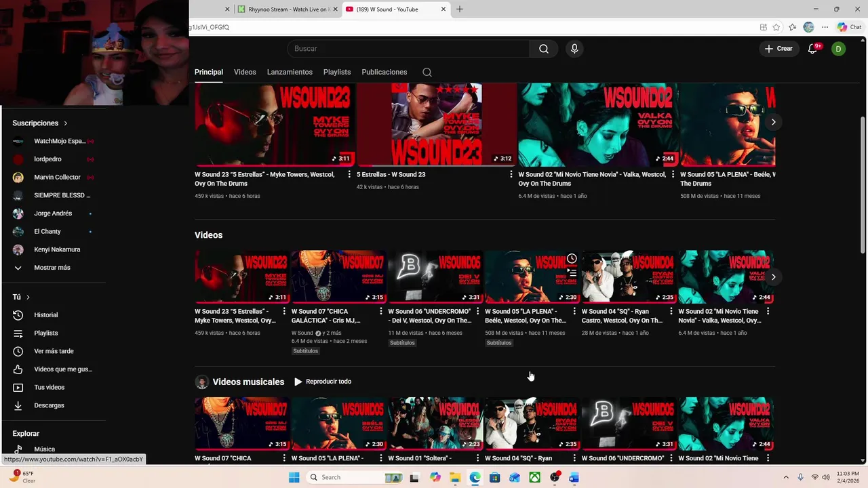Open the green D account avatar

click(x=839, y=49)
